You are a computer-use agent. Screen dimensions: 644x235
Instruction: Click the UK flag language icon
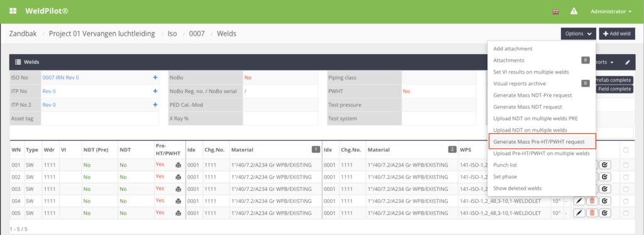(556, 12)
